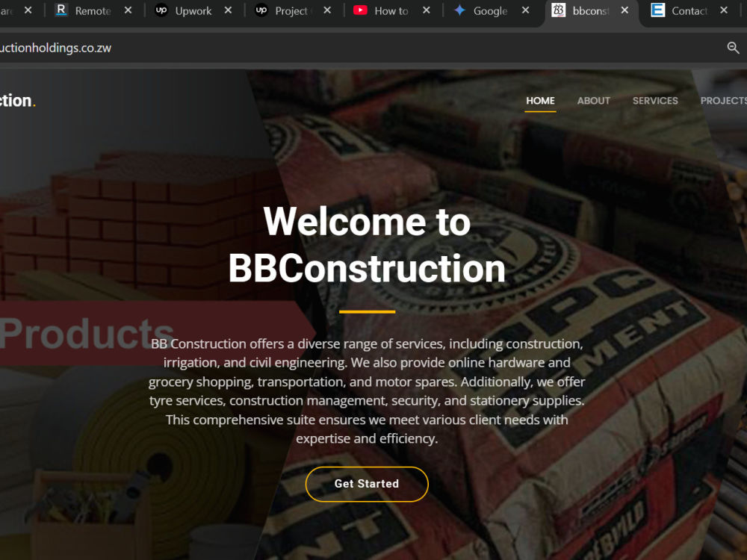Select the bbconst tab
The height and width of the screenshot is (560, 747).
pos(590,10)
